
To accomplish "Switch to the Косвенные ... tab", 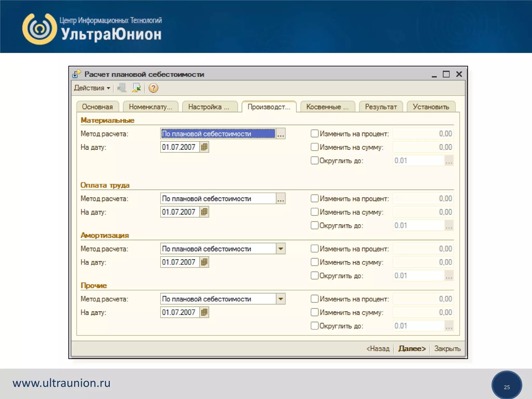I will click(327, 107).
